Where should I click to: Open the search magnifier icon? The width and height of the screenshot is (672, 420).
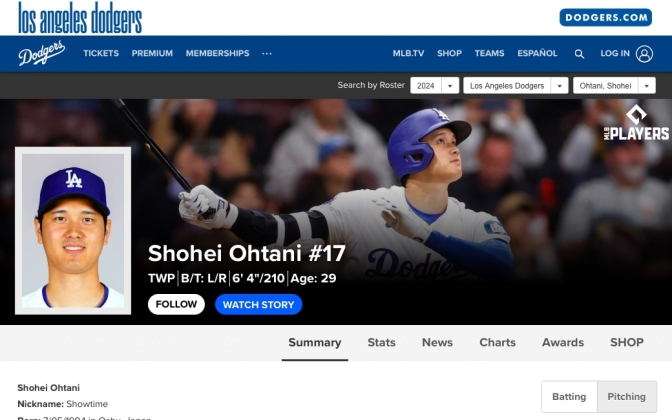coord(579,54)
